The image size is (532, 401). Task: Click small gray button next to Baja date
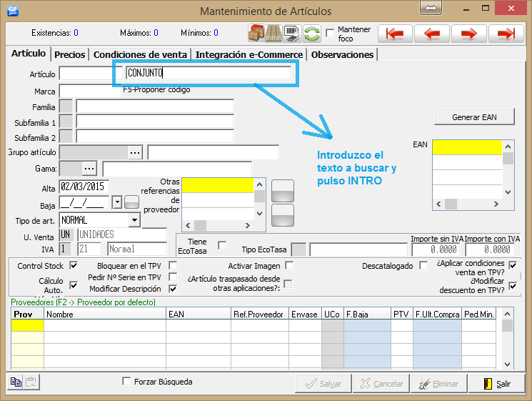[131, 202]
